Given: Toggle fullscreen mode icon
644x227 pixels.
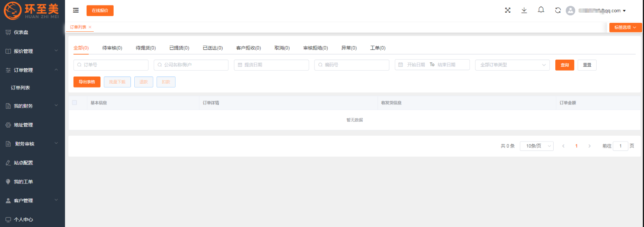Looking at the screenshot, I should (508, 11).
